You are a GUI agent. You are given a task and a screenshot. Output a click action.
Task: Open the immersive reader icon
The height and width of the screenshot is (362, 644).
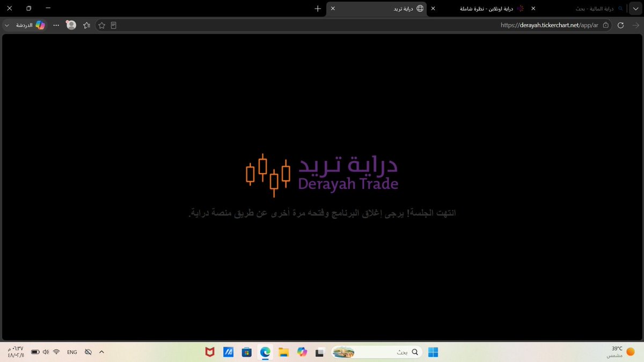coord(114,25)
